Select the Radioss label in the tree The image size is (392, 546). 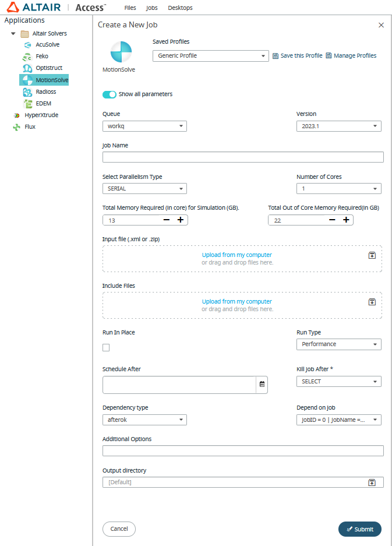(46, 92)
